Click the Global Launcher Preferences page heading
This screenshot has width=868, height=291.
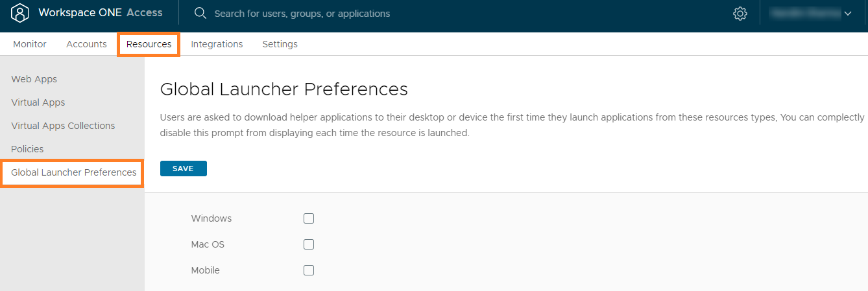point(284,89)
